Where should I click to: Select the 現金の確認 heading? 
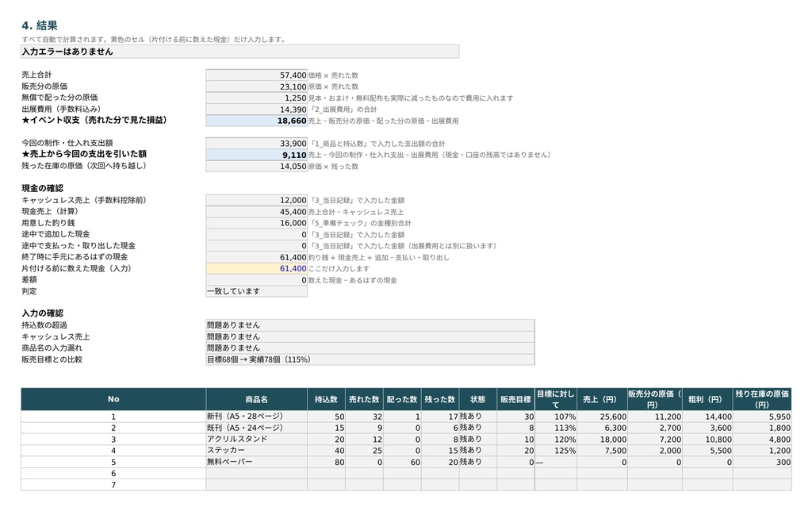[x=43, y=188]
